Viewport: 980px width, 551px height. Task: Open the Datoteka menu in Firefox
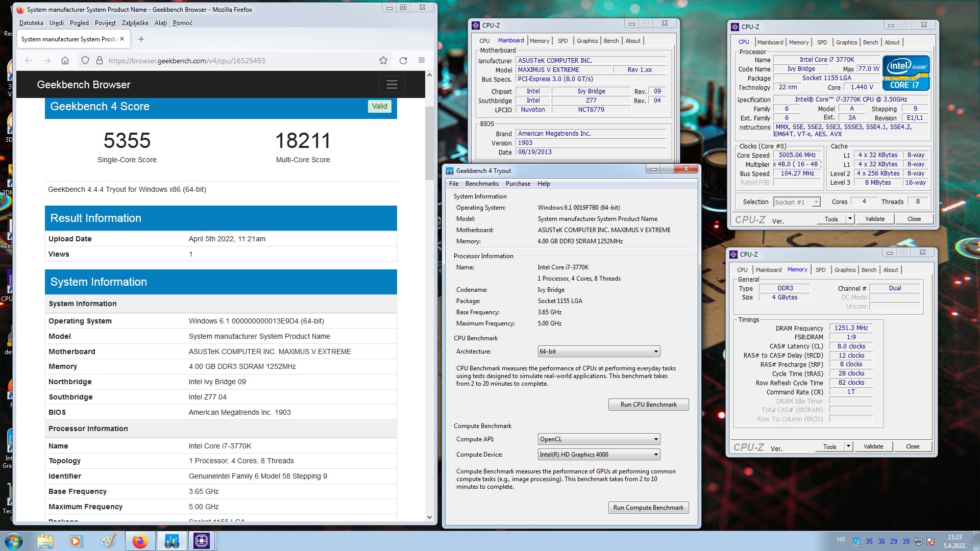[x=31, y=23]
